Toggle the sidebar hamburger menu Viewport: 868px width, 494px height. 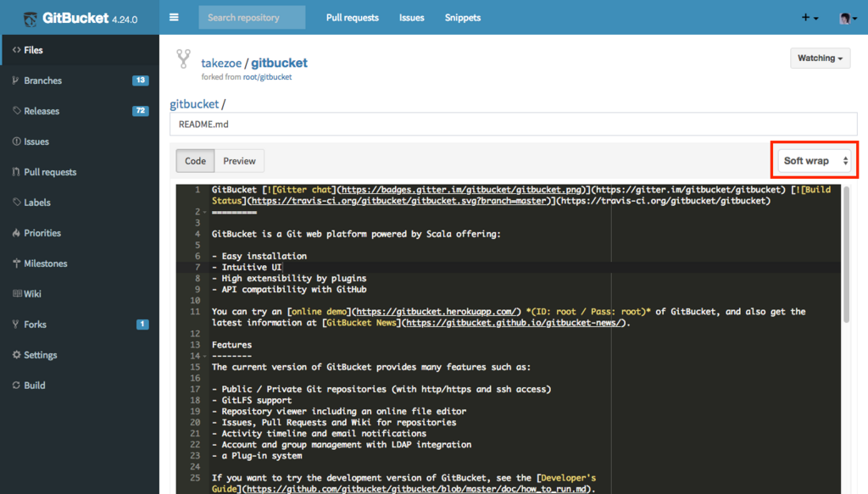[174, 17]
